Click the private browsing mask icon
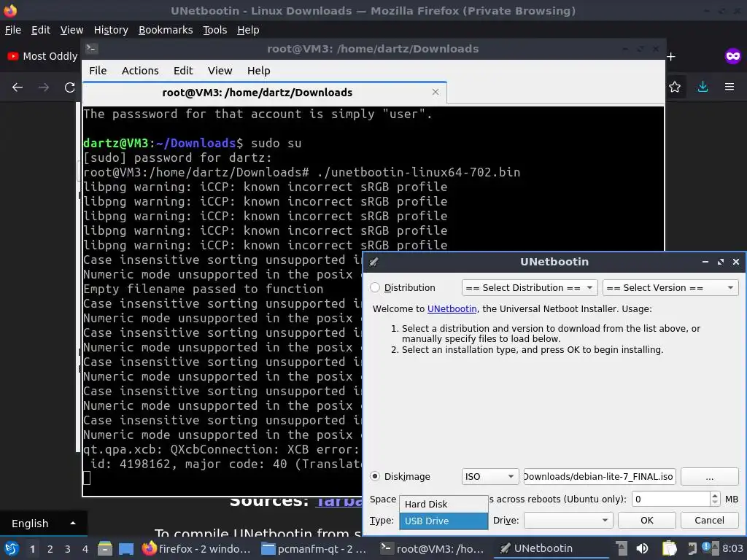 click(732, 56)
